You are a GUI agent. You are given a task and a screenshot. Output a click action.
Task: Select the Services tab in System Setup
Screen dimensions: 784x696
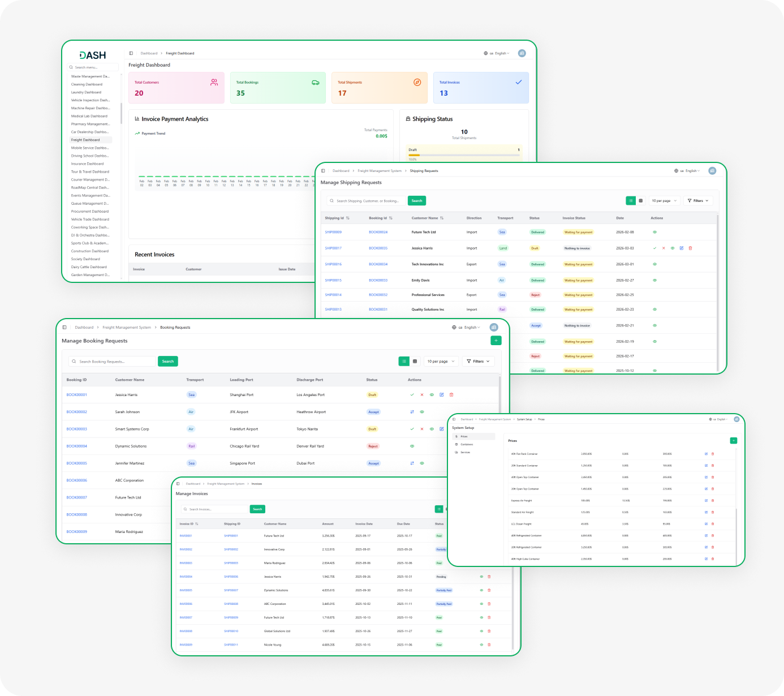(x=473, y=452)
